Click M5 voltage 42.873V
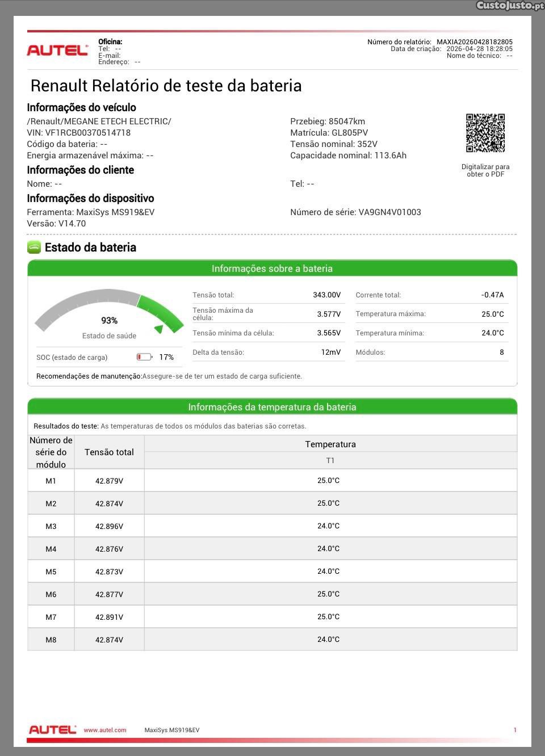Viewport: 545px width, 756px height. pos(109,572)
